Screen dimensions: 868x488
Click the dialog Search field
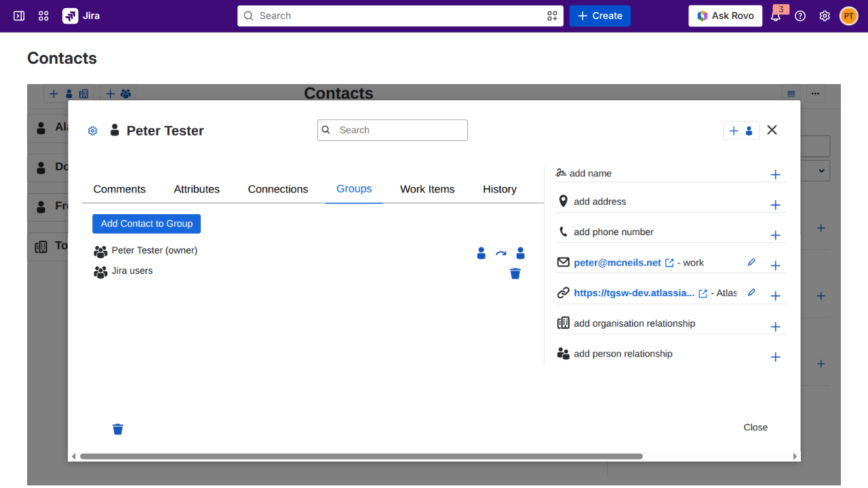[393, 130]
